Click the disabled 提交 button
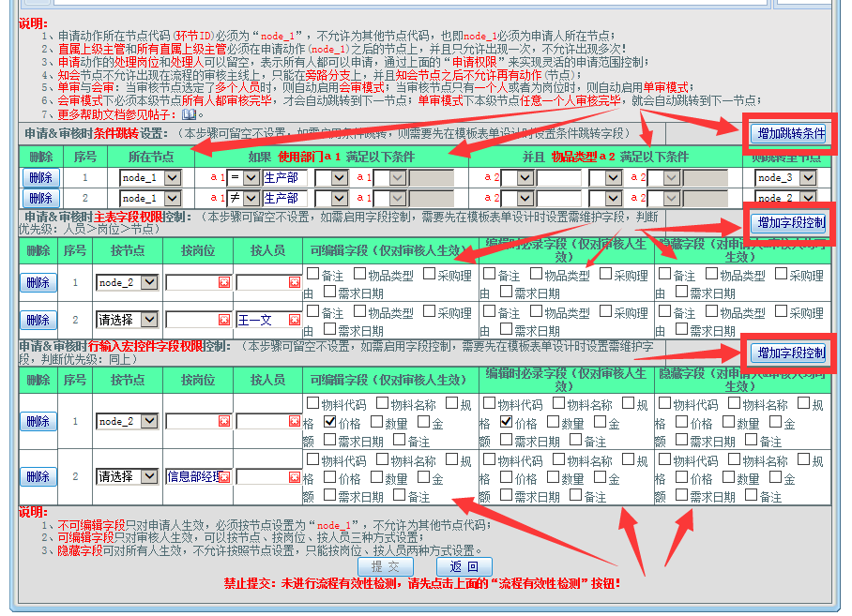The image size is (852, 616). pyautogui.click(x=385, y=566)
